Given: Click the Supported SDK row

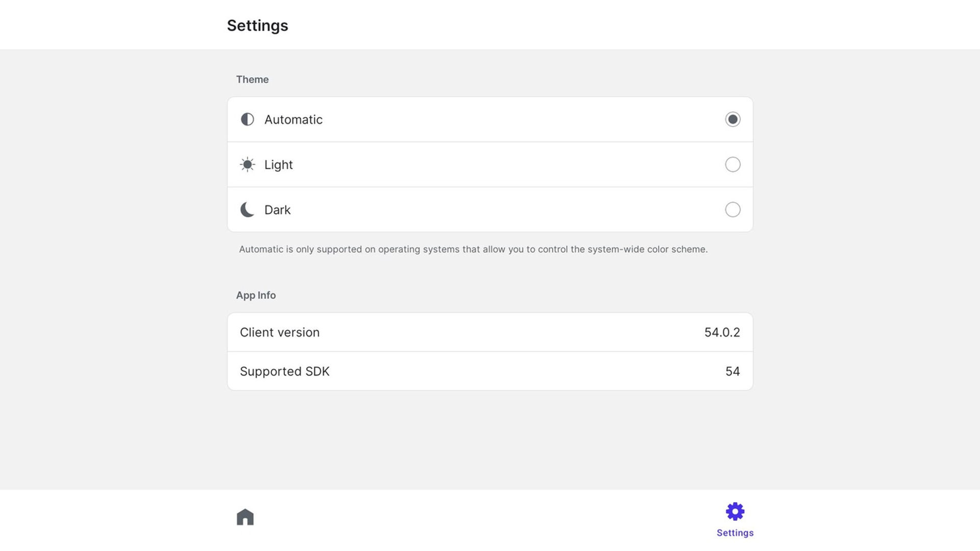Looking at the screenshot, I should coord(490,371).
